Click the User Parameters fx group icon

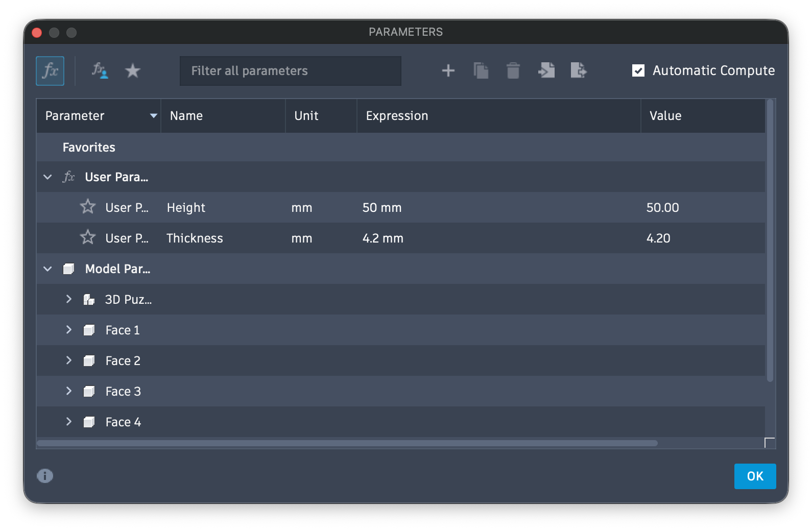(x=68, y=177)
